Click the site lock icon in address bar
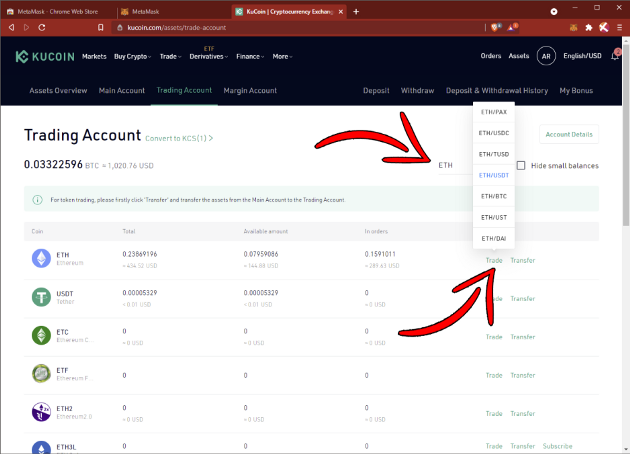The image size is (630, 454). tap(119, 27)
